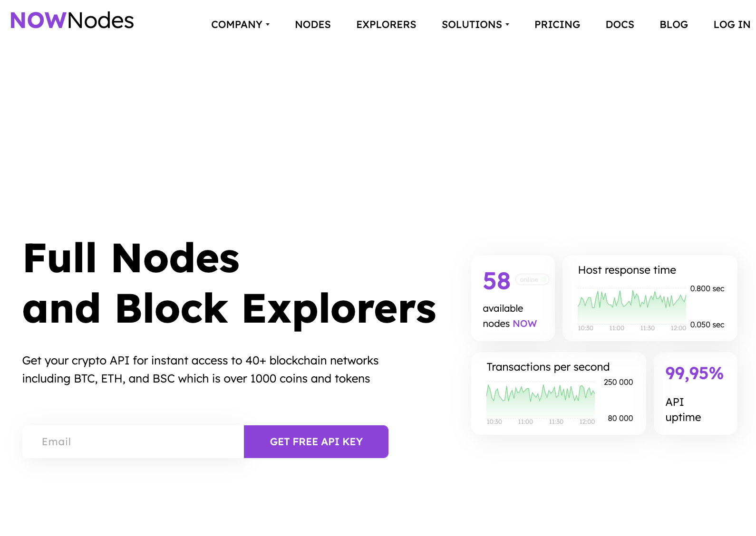This screenshot has height=536, width=756.
Task: Click the '250 000' chart value
Action: tap(618, 382)
